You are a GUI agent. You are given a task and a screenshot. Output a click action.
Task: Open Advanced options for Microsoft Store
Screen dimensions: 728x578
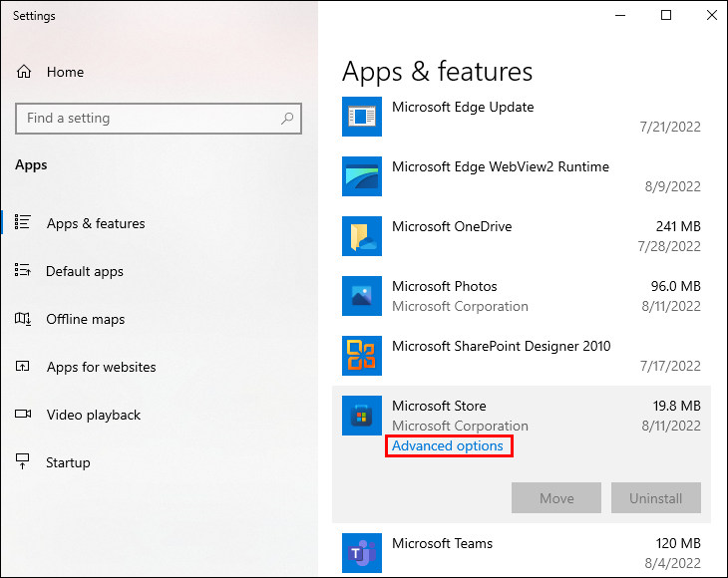coord(448,445)
